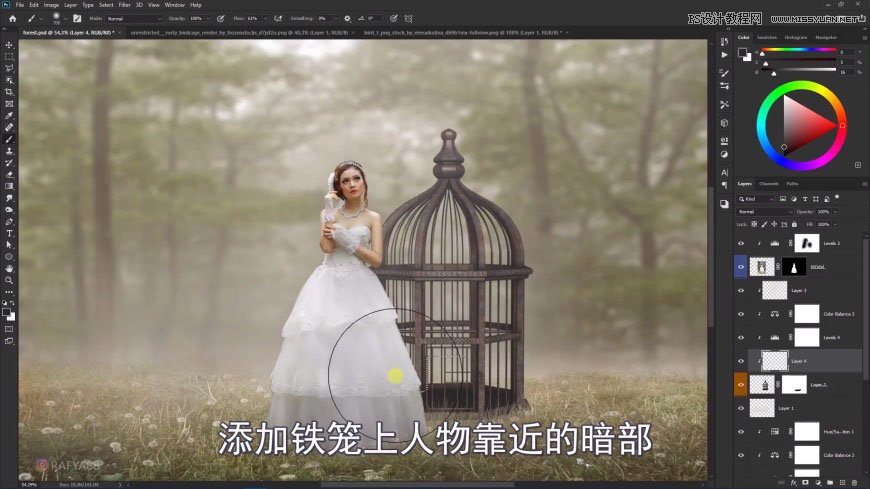The image size is (870, 489).
Task: Switch to the Histogram tab
Action: point(796,37)
